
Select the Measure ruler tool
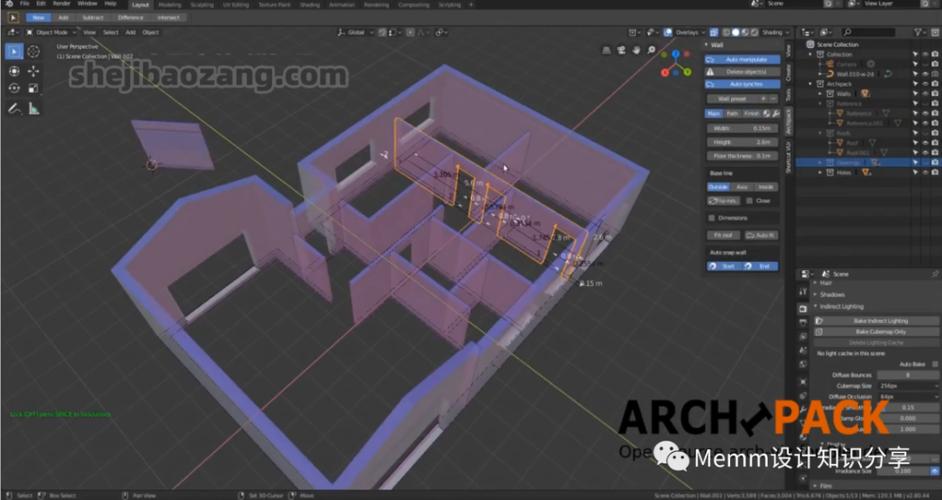click(x=34, y=109)
